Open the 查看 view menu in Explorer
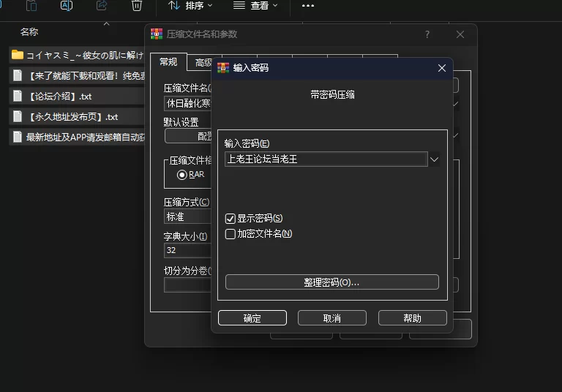 click(x=255, y=6)
